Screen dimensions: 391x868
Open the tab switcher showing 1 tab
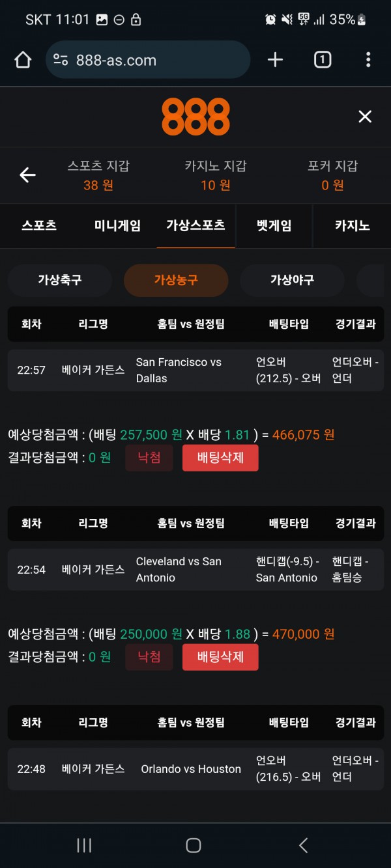point(322,61)
